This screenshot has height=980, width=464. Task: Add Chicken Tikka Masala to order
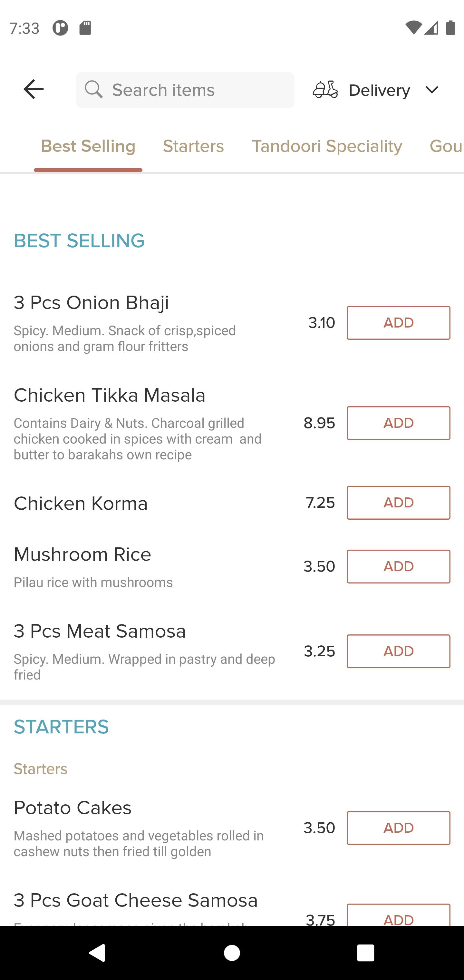(x=398, y=423)
